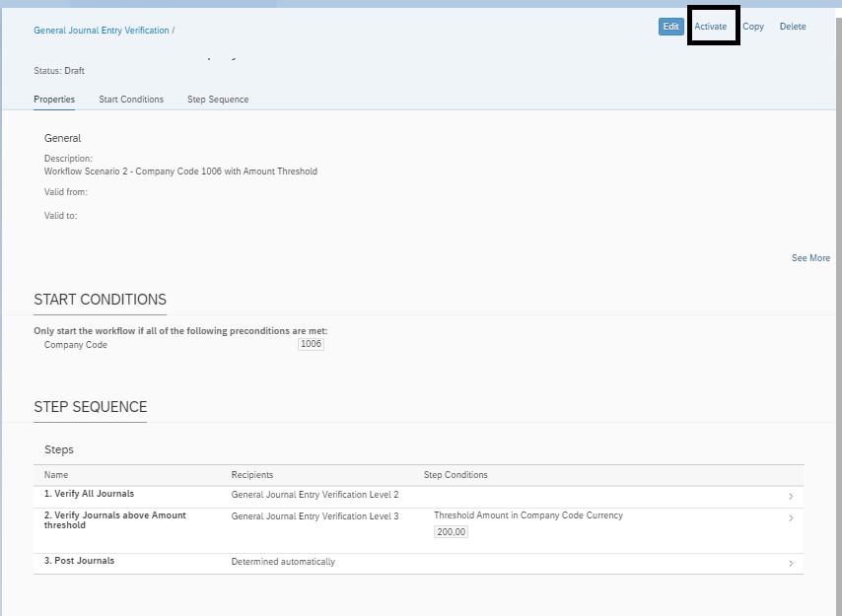This screenshot has width=842, height=616.
Task: Delete the workflow
Action: 793,27
